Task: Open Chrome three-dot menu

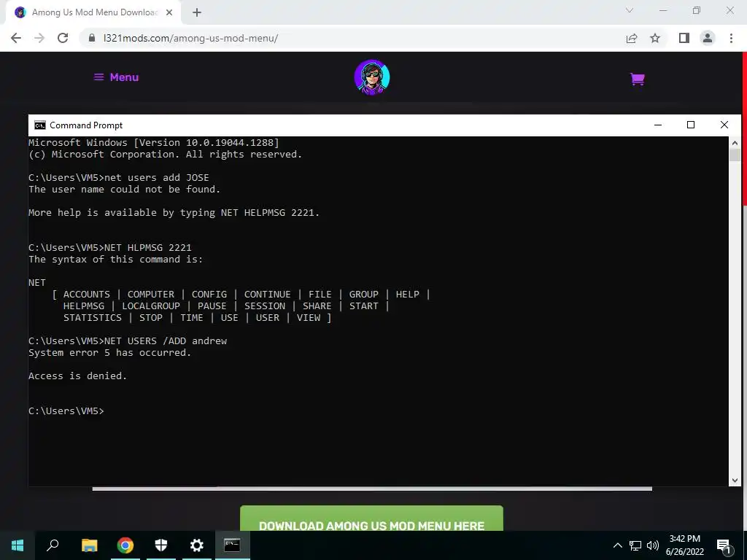Action: click(731, 38)
